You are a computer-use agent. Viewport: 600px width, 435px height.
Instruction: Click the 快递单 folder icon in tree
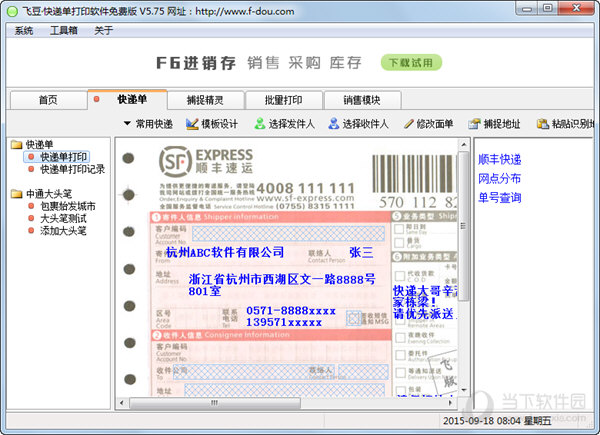(16, 144)
